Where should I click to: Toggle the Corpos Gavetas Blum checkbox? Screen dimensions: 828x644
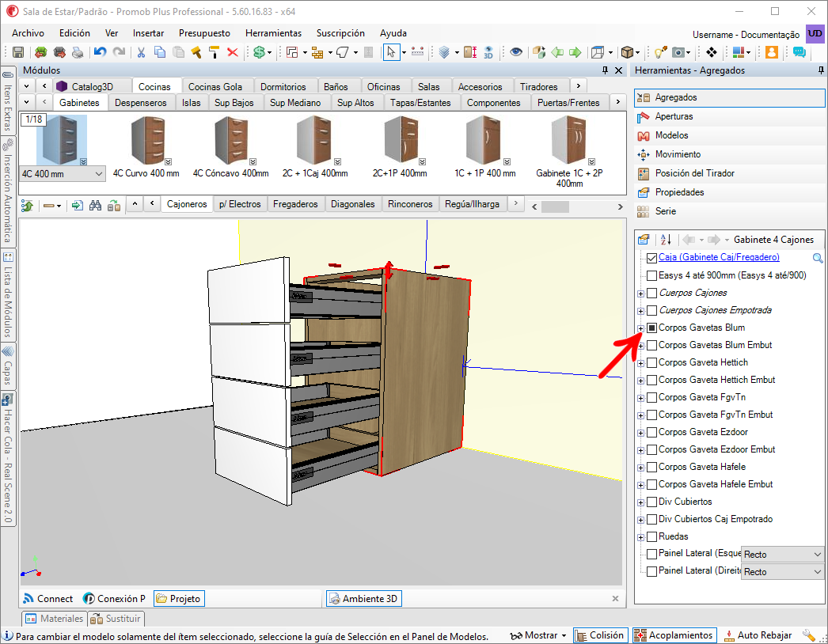[x=651, y=328]
